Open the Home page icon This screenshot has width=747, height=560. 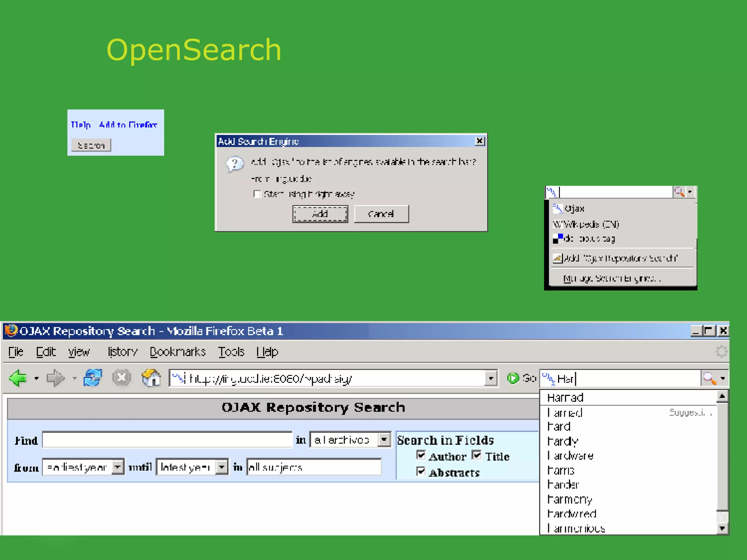pos(151,378)
